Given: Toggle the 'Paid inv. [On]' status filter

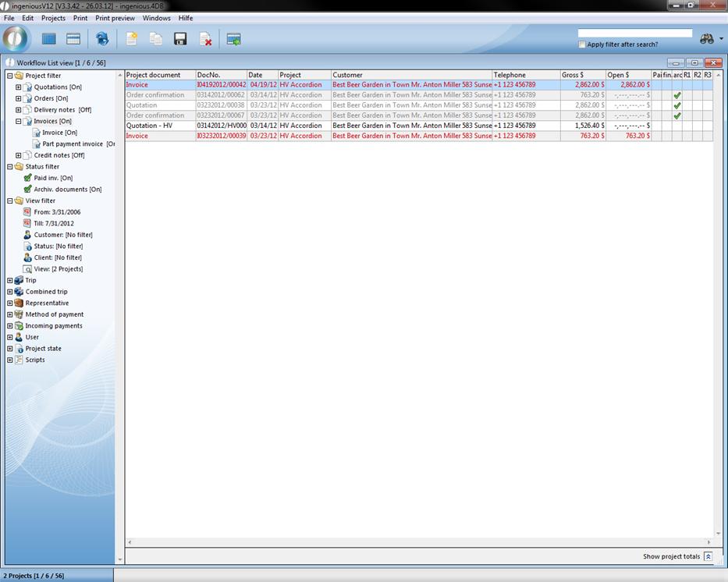Looking at the screenshot, I should coord(28,178).
